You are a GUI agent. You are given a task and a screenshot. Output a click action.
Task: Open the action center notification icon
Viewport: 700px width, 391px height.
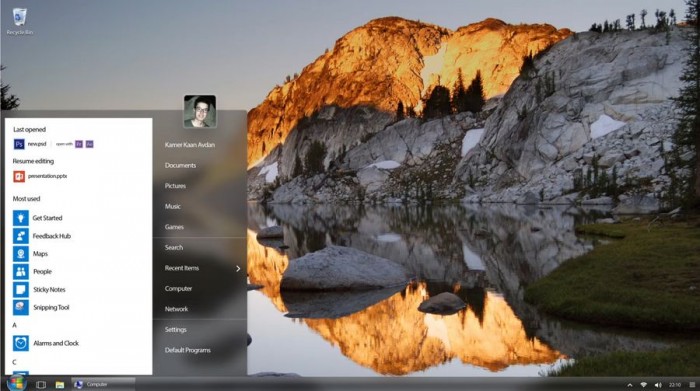(692, 384)
